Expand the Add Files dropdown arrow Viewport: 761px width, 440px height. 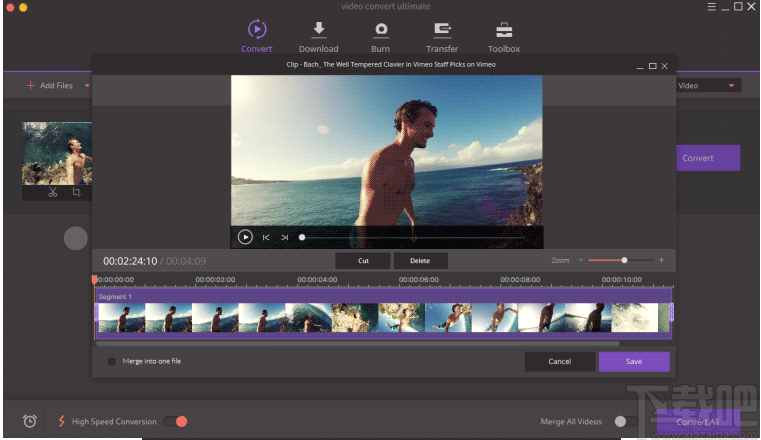pos(87,86)
